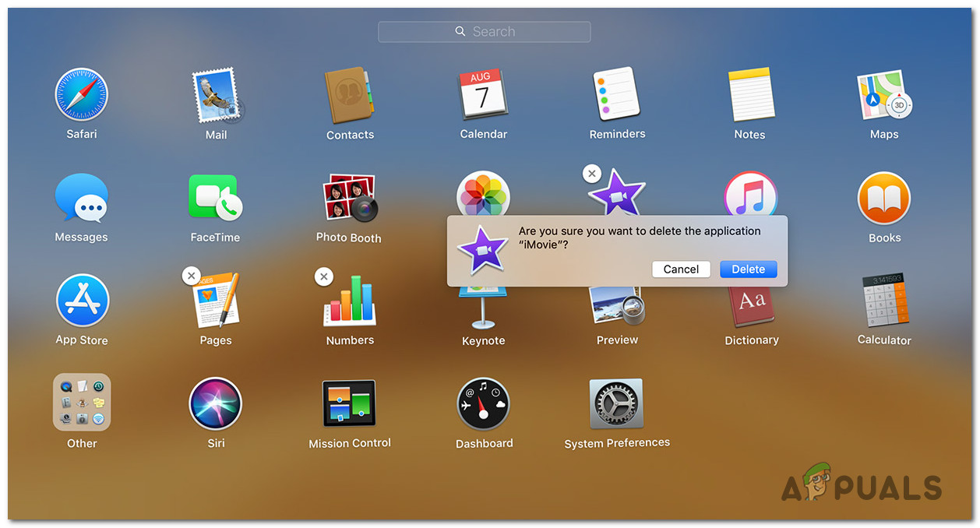
Task: Click the Launchpad Search field
Action: pos(485,32)
